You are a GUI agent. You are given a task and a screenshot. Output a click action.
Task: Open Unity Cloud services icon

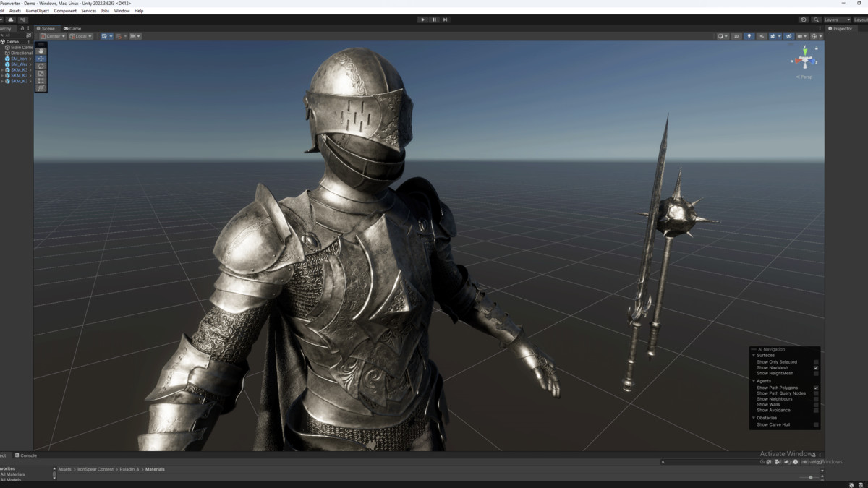pyautogui.click(x=11, y=20)
